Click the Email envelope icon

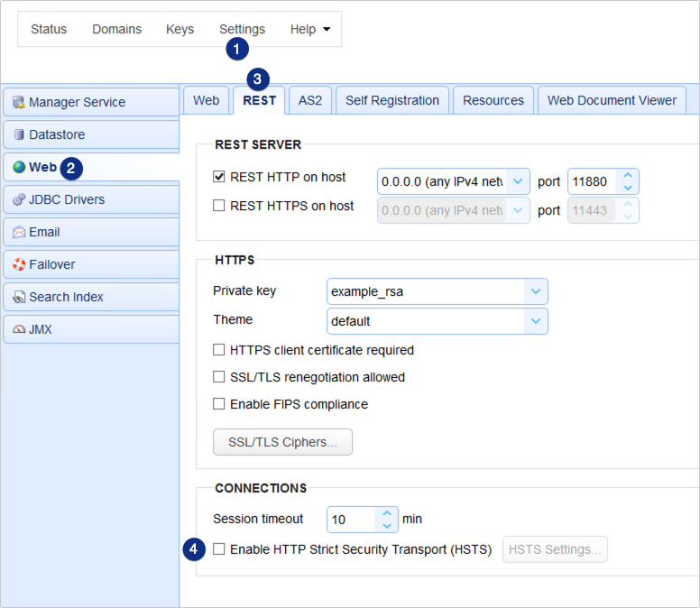point(19,232)
